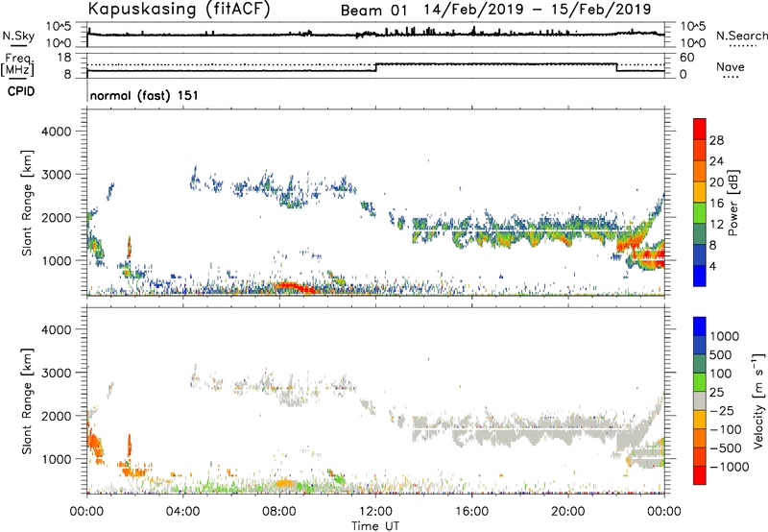
Task: Click the "Power [dB]" color bar label
Action: point(733,203)
